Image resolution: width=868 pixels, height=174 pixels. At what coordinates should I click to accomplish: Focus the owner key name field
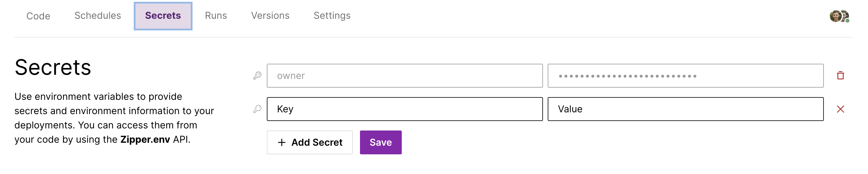coord(404,76)
